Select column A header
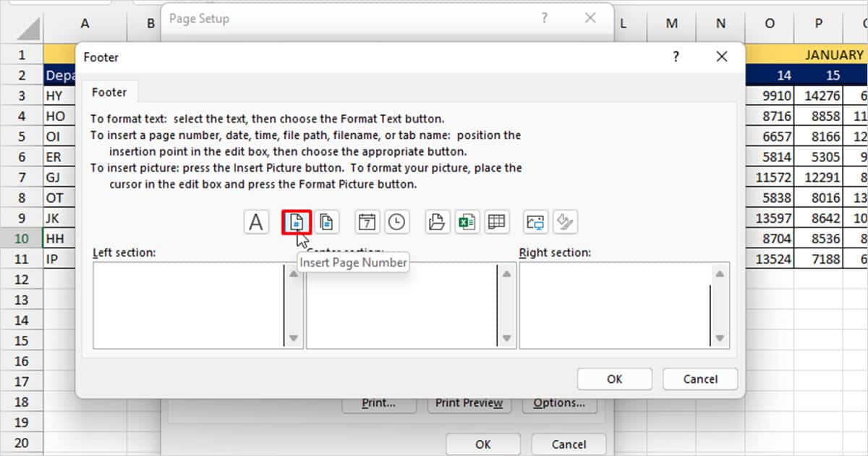The height and width of the screenshot is (456, 868). (85, 24)
